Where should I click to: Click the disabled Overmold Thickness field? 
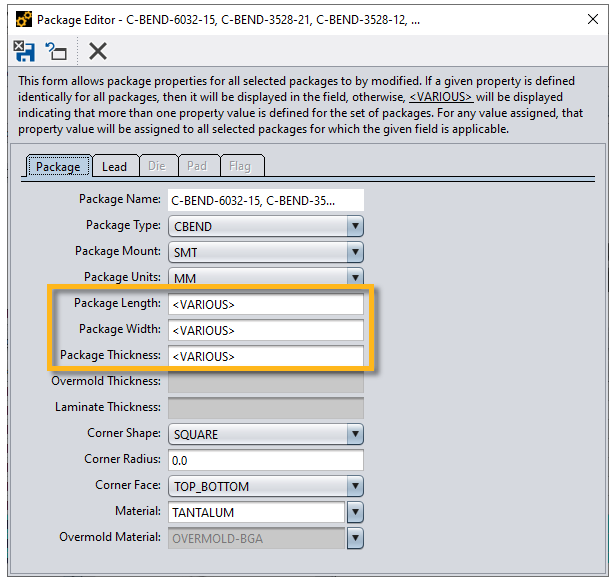266,381
